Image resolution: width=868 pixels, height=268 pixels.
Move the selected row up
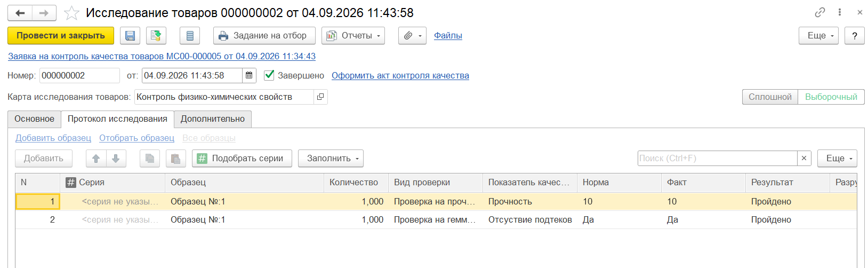[96, 159]
